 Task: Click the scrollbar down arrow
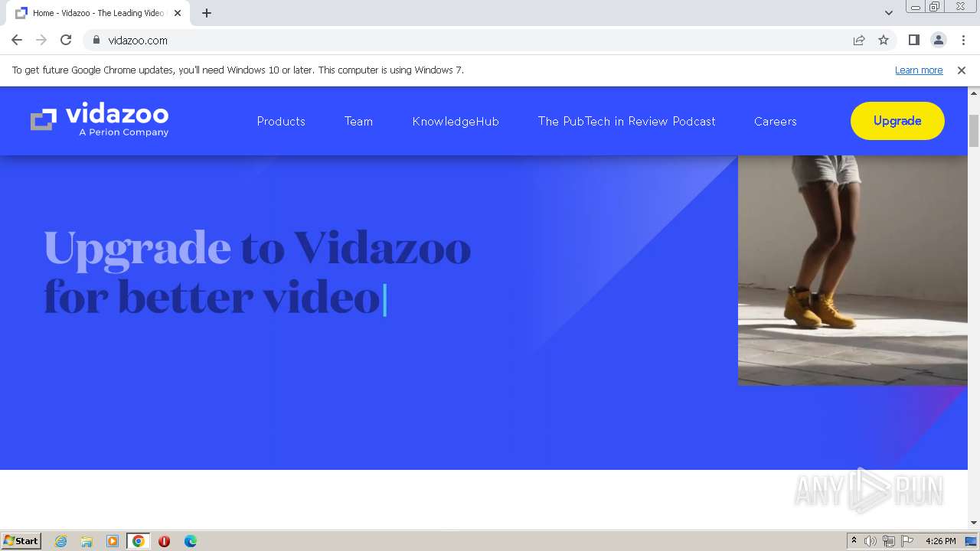pyautogui.click(x=974, y=523)
